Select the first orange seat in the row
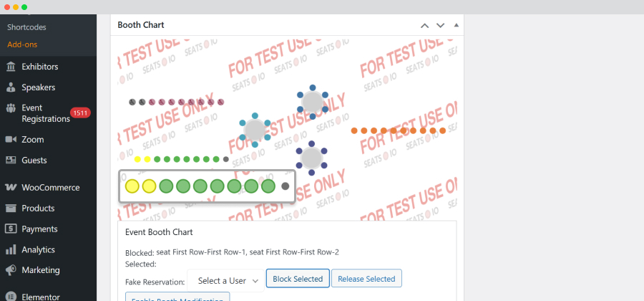644x301 pixels. [354, 130]
